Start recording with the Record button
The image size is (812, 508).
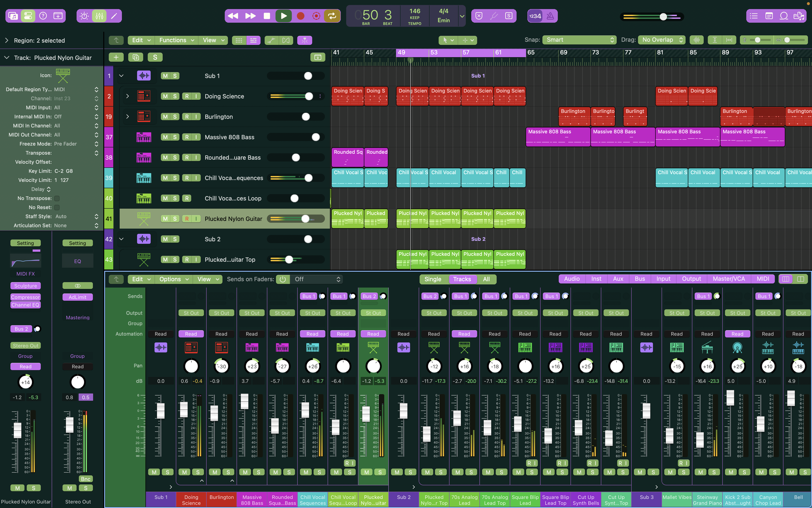coord(301,16)
